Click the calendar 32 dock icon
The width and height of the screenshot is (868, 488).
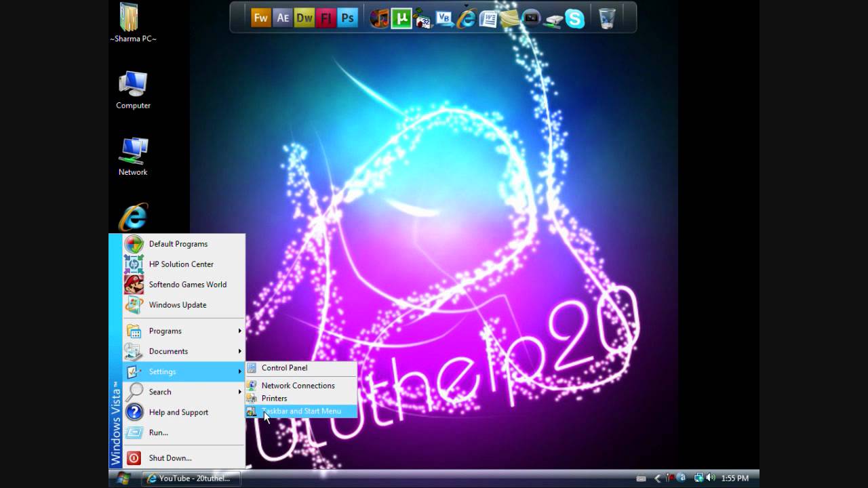click(x=423, y=19)
